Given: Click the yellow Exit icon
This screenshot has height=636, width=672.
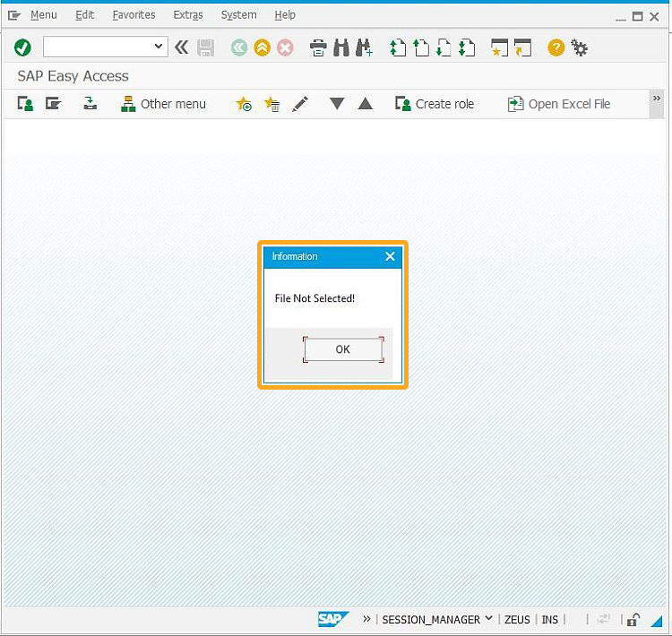Looking at the screenshot, I should click(x=263, y=47).
